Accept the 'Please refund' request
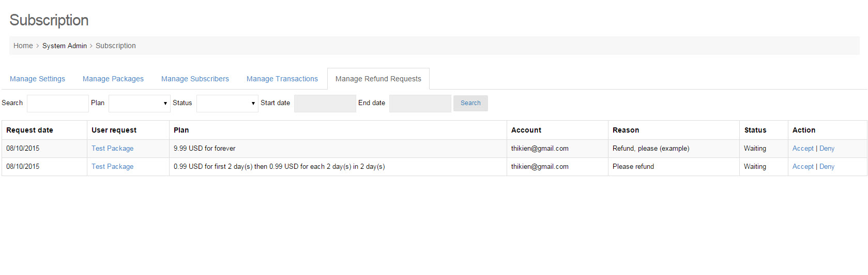This screenshot has height=275, width=868. [802, 166]
